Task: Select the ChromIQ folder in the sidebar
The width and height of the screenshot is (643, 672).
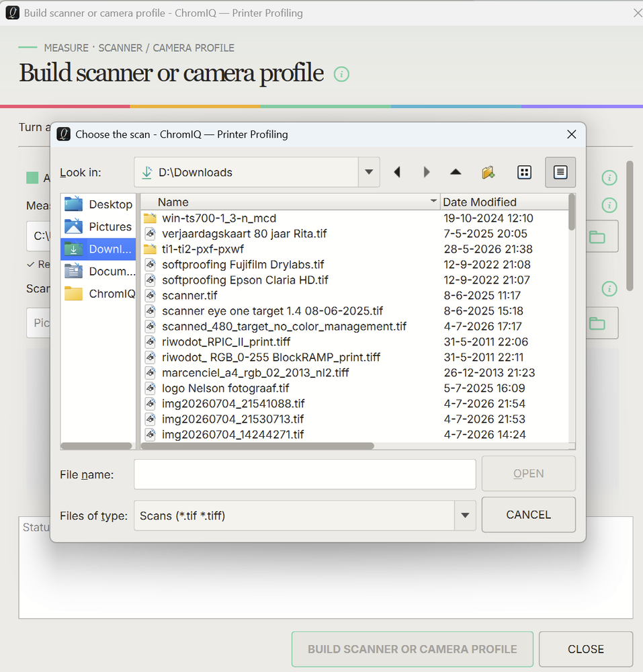Action: coord(98,294)
